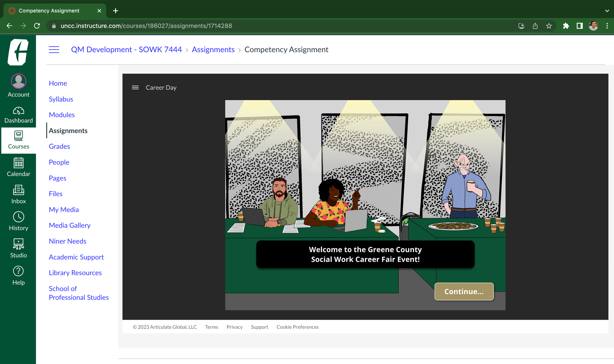
Task: Open the browser extensions puzzle icon
Action: click(566, 26)
